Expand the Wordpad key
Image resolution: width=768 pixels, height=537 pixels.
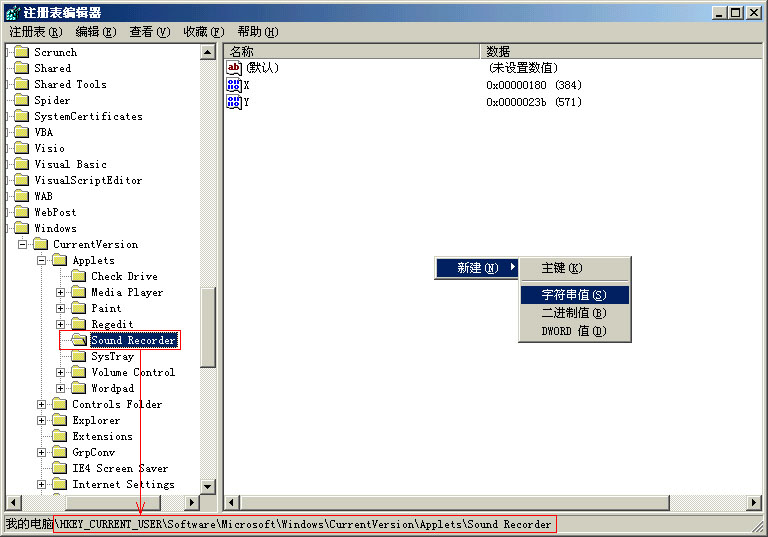60,389
